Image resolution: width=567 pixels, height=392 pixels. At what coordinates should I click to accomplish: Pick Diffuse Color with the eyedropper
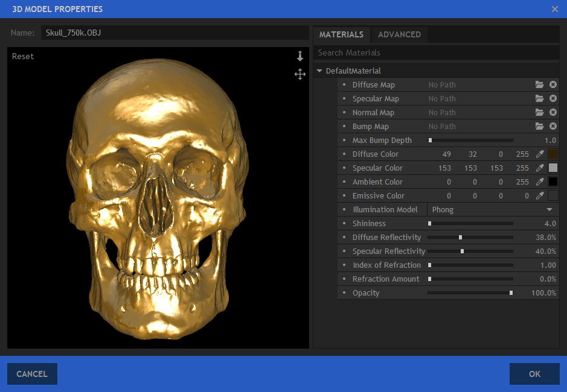point(540,154)
